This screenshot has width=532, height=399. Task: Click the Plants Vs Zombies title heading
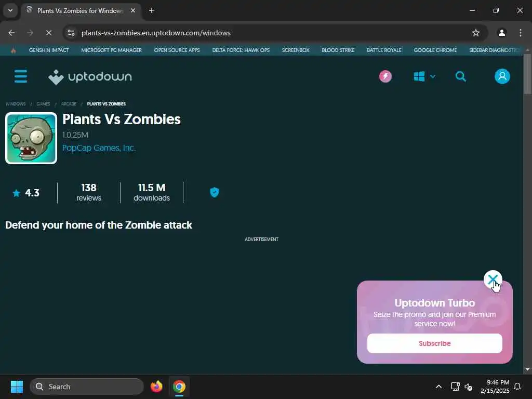122,119
